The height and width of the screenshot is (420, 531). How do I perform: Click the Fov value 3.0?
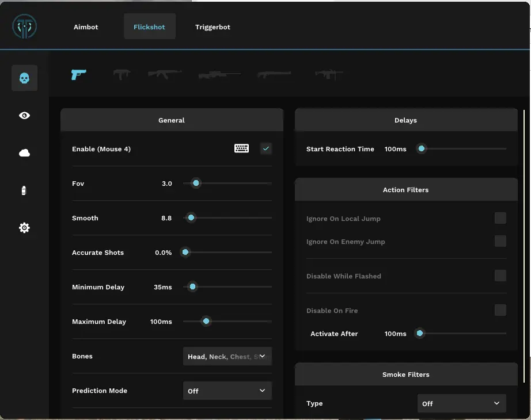click(166, 184)
